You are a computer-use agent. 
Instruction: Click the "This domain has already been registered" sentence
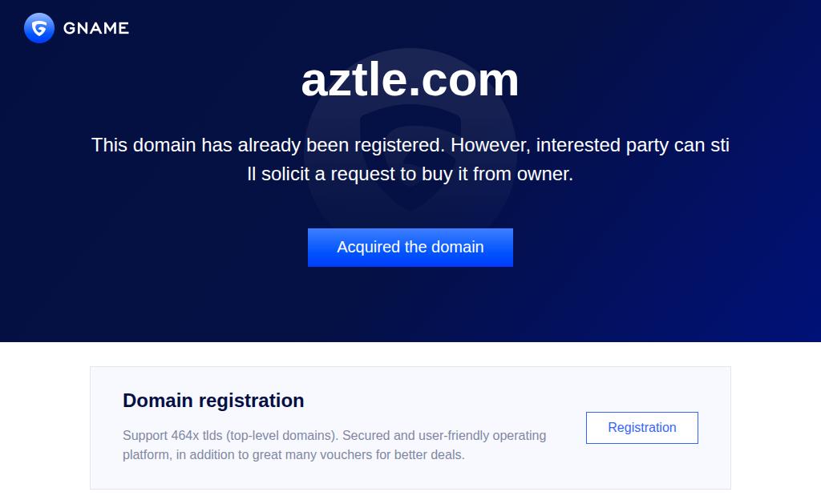pyautogui.click(x=267, y=145)
